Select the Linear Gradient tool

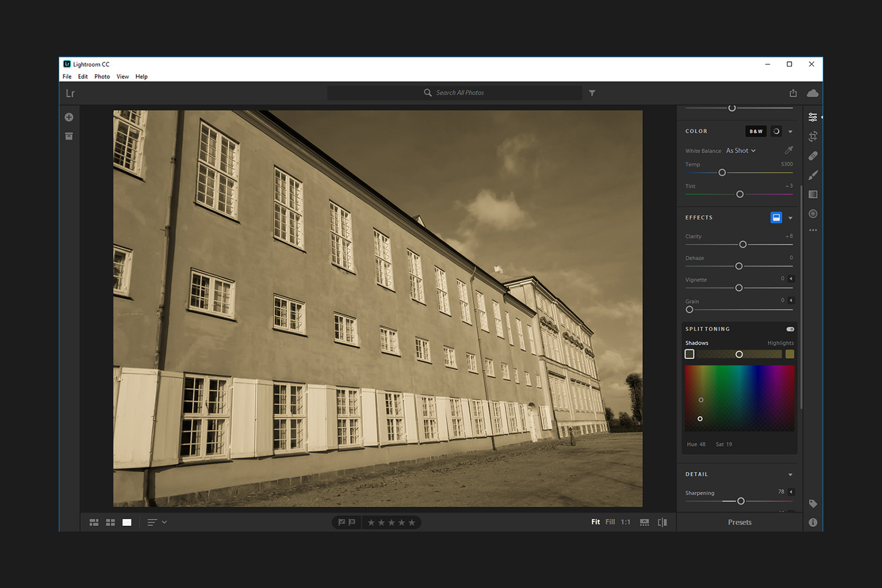(813, 194)
